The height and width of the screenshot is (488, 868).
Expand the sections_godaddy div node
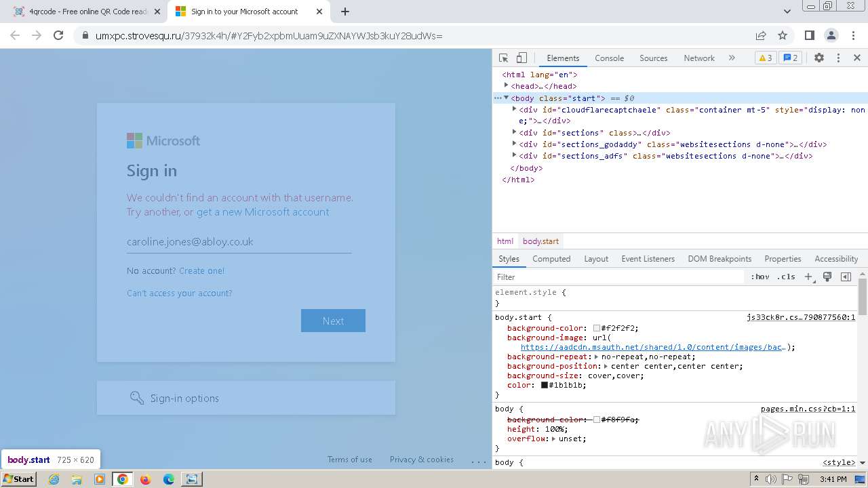coord(514,144)
